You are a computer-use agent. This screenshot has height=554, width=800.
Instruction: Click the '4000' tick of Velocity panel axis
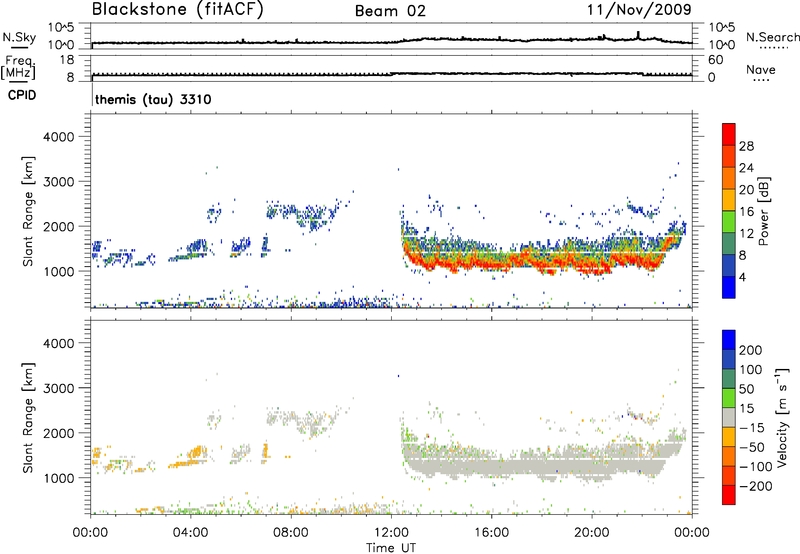click(x=59, y=343)
